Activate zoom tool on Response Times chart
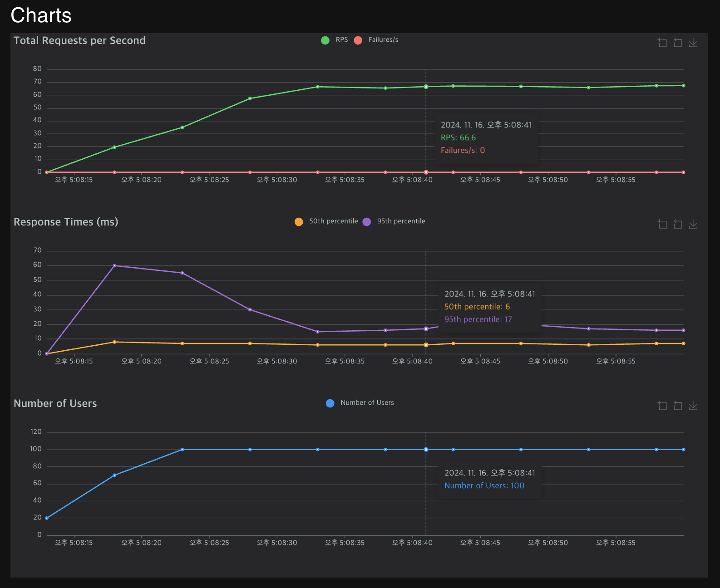Viewport: 720px width, 588px height. point(662,224)
